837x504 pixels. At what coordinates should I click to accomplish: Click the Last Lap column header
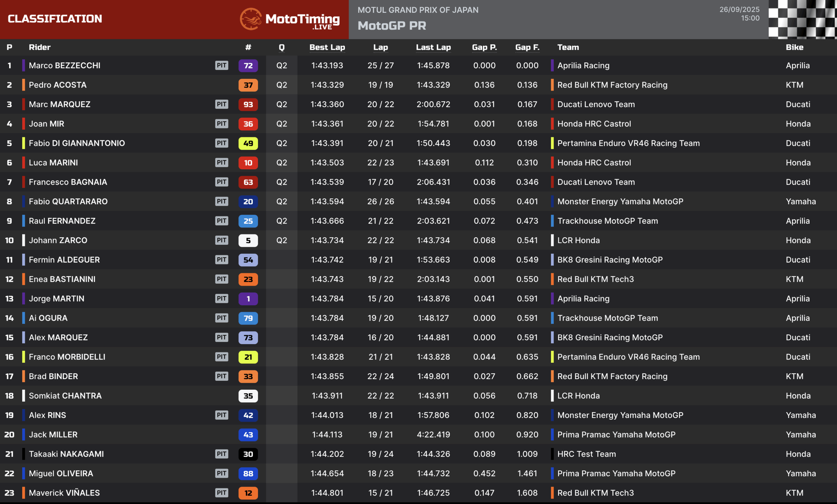[x=433, y=47]
